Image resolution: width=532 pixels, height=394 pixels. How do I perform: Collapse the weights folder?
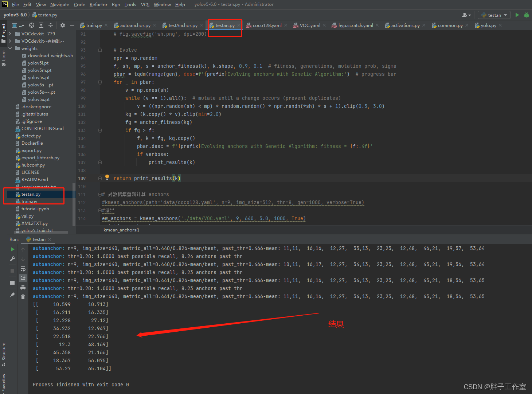click(10, 48)
